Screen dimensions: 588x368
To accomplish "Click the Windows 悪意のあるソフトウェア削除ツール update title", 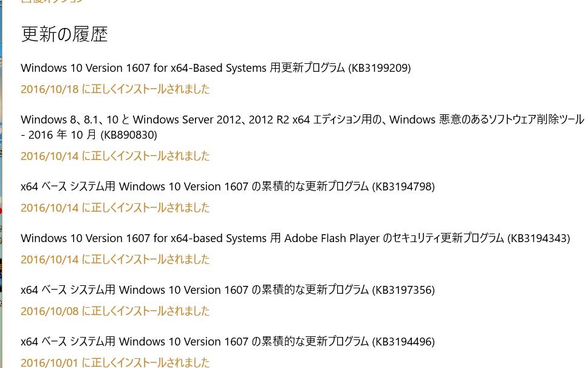I will click(302, 119).
